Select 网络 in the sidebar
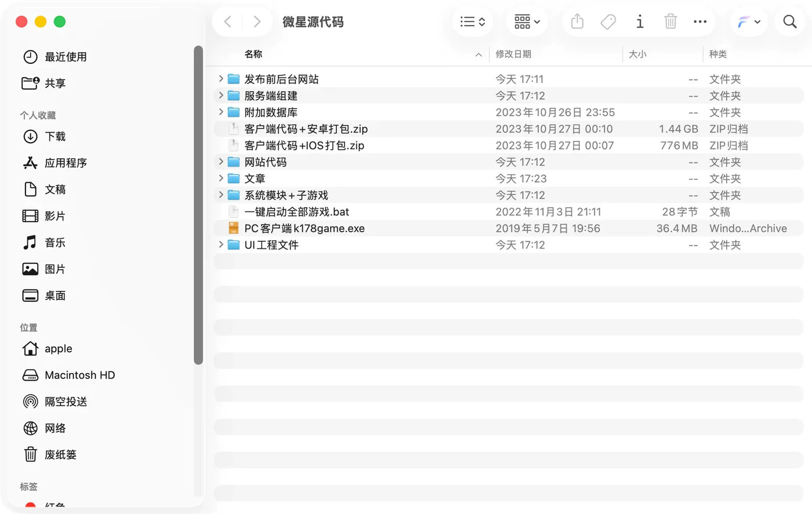The width and height of the screenshot is (812, 514). [44, 428]
